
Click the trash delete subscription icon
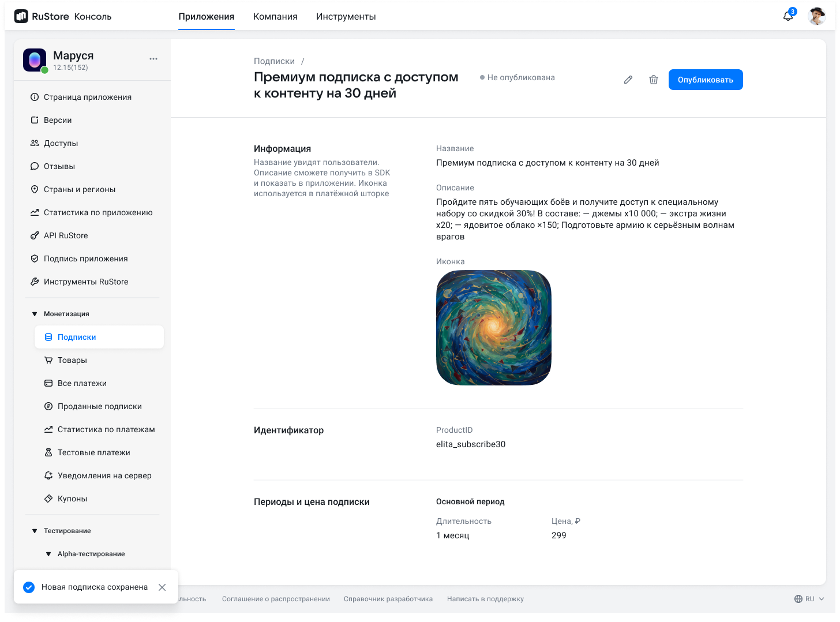(x=654, y=80)
